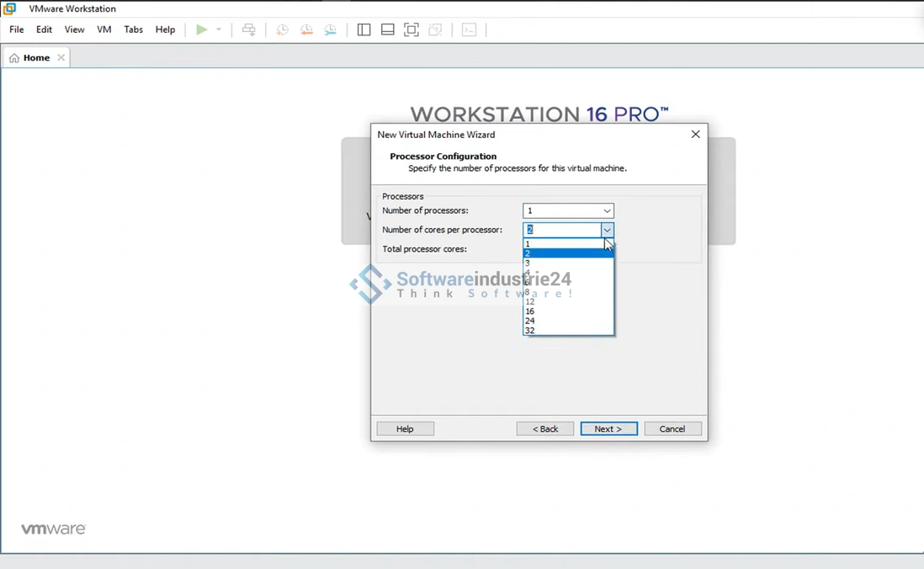The width and height of the screenshot is (924, 569).
Task: Toggle the thumbnail bar icon
Action: point(388,29)
